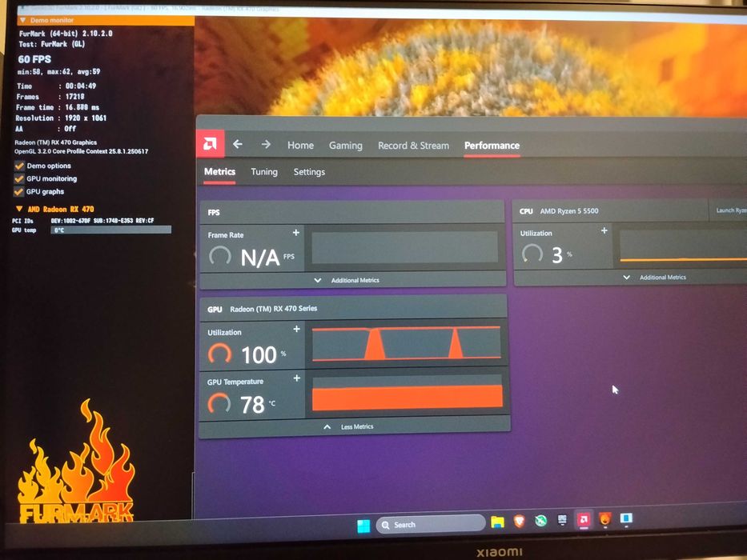Expand Additional Metrics under FPS
The height and width of the screenshot is (560, 747).
[347, 280]
